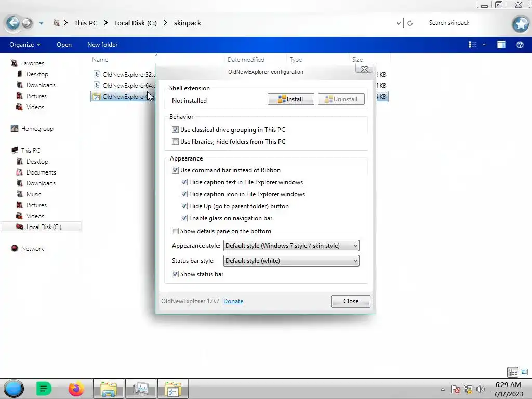Open Desktop under Favorites
Screen dimensions: 532x399
[x=37, y=74]
